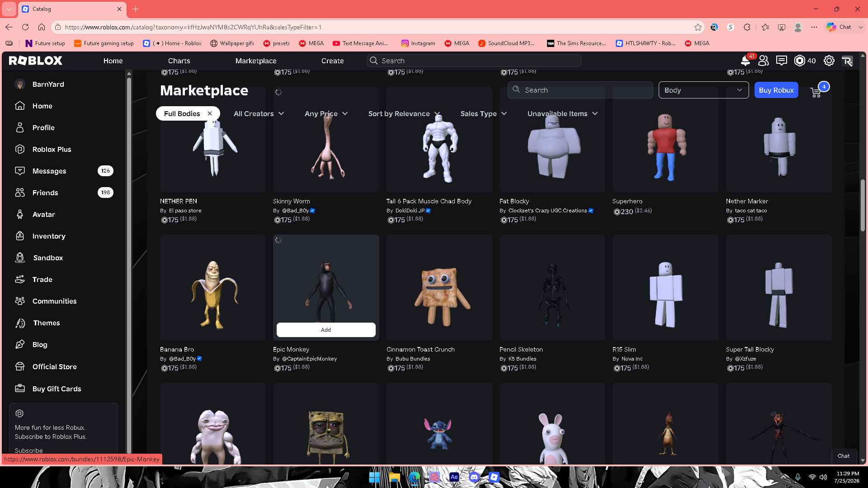This screenshot has width=868, height=488.
Task: Click the Themes sidebar icon
Action: (x=20, y=323)
